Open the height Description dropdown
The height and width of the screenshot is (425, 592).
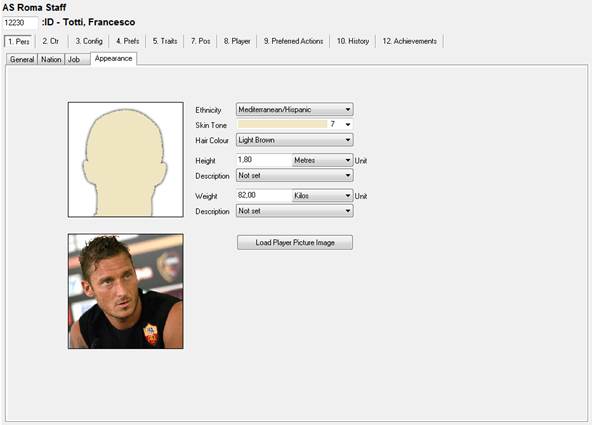click(x=294, y=176)
